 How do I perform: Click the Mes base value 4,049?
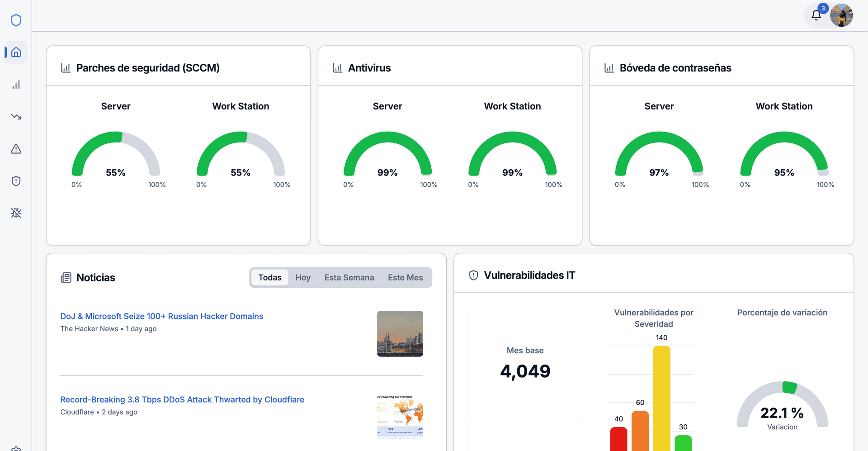pos(525,371)
